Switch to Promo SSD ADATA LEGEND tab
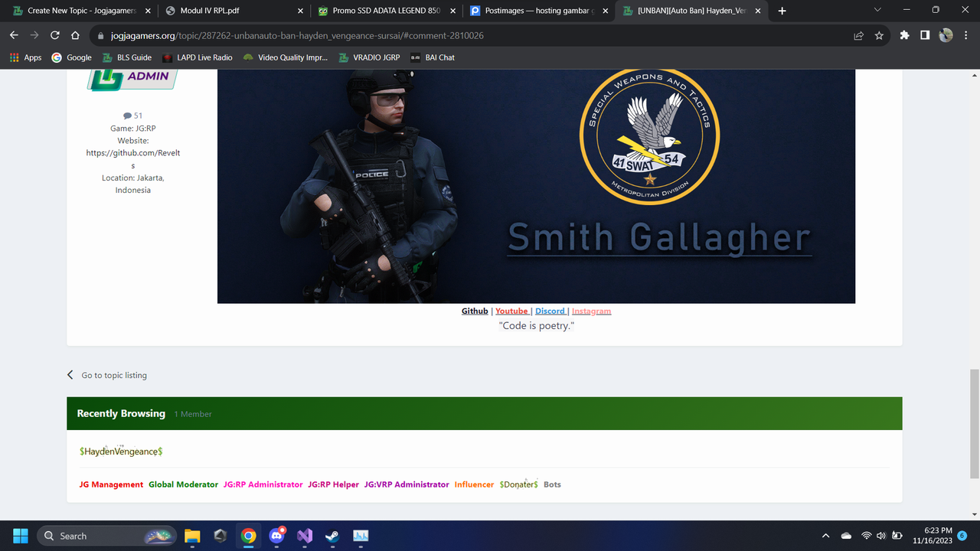This screenshot has height=551, width=980. pos(387,11)
